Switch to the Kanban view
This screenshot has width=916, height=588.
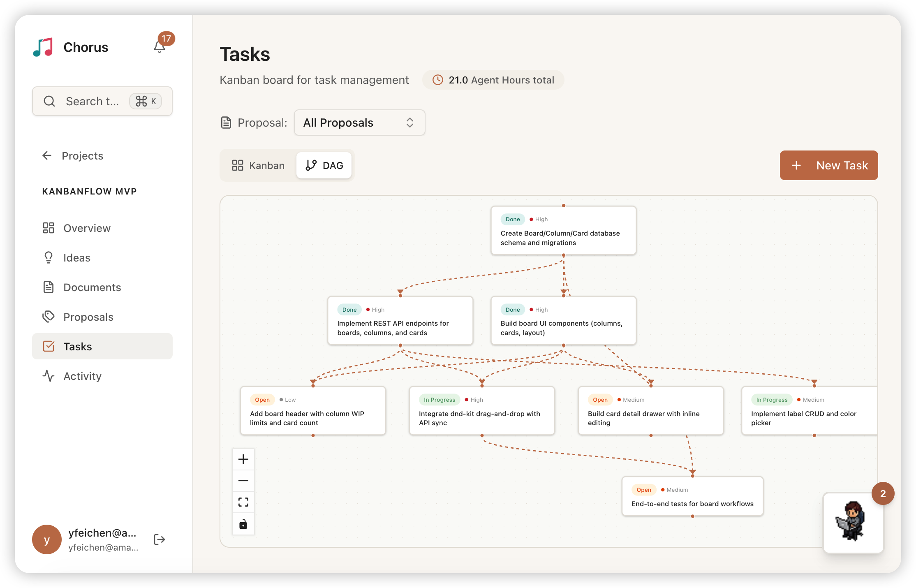(x=258, y=165)
